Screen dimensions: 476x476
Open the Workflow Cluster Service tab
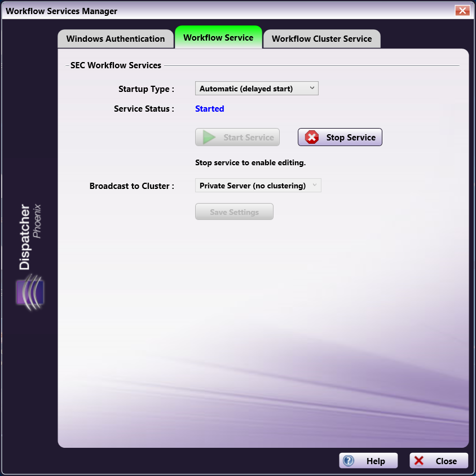pos(321,39)
